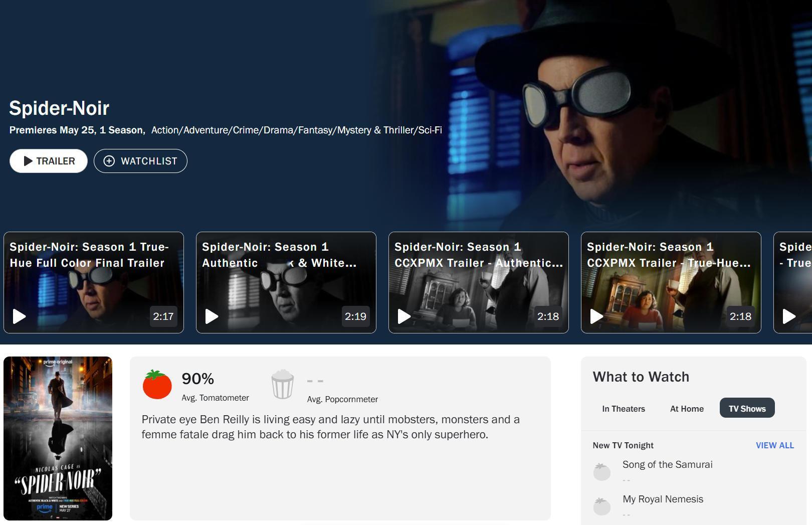The height and width of the screenshot is (525, 812).
Task: Open the 90% Avg. Tomatometer score
Action: point(215,386)
